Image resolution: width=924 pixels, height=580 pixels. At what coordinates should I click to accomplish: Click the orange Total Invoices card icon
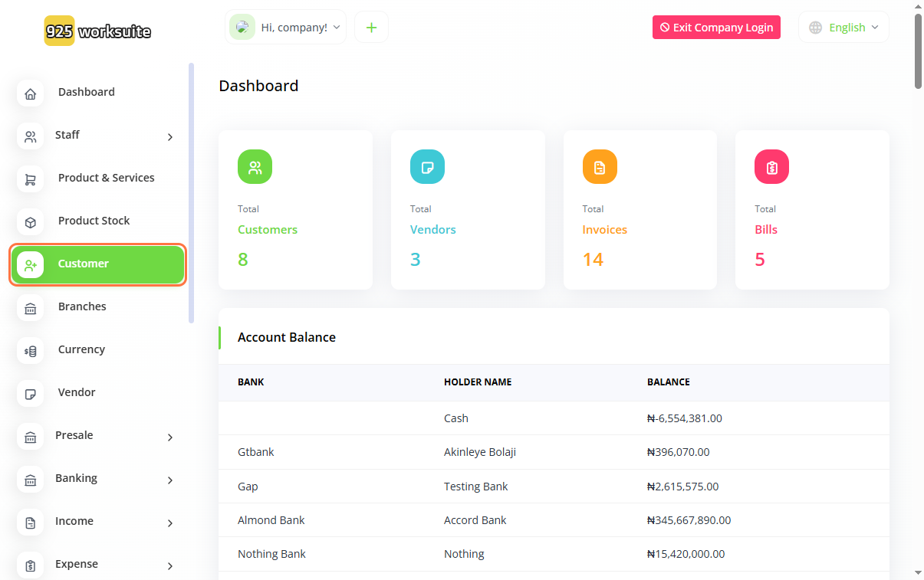[600, 166]
